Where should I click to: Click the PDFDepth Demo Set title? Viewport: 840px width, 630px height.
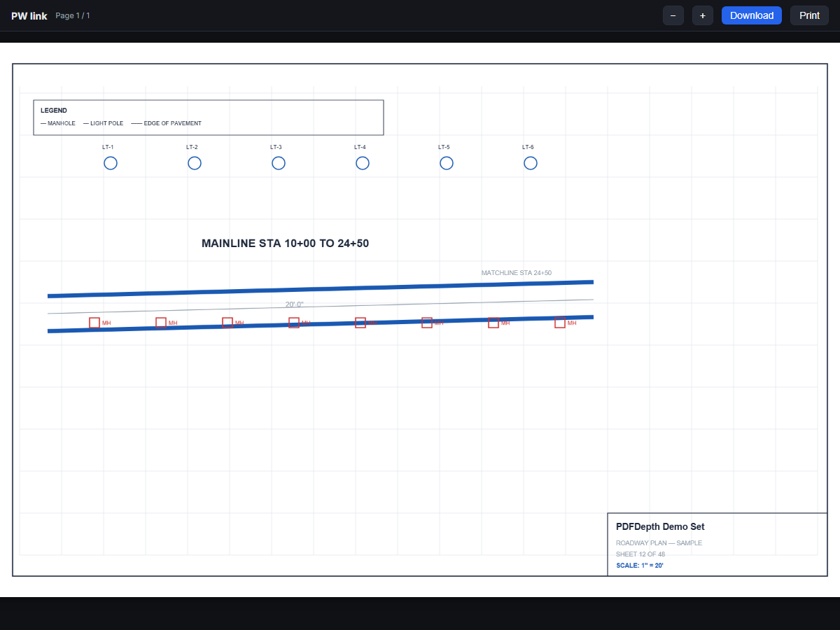click(x=660, y=527)
